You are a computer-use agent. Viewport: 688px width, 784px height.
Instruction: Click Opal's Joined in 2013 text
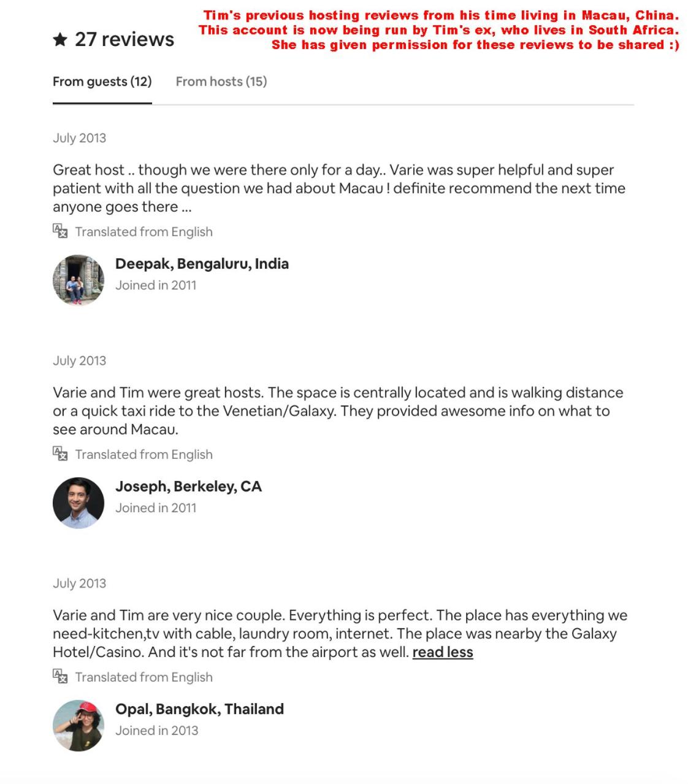point(156,731)
